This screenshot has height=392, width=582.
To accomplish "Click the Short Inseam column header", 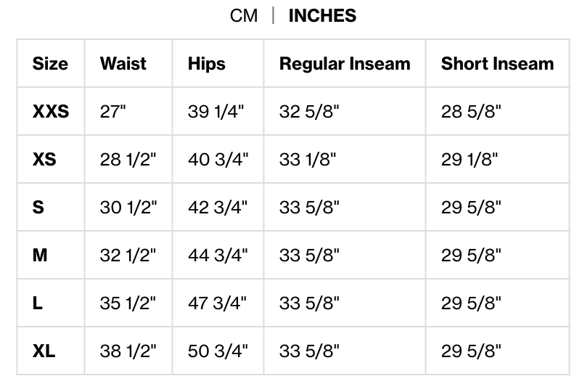I will pos(497,63).
